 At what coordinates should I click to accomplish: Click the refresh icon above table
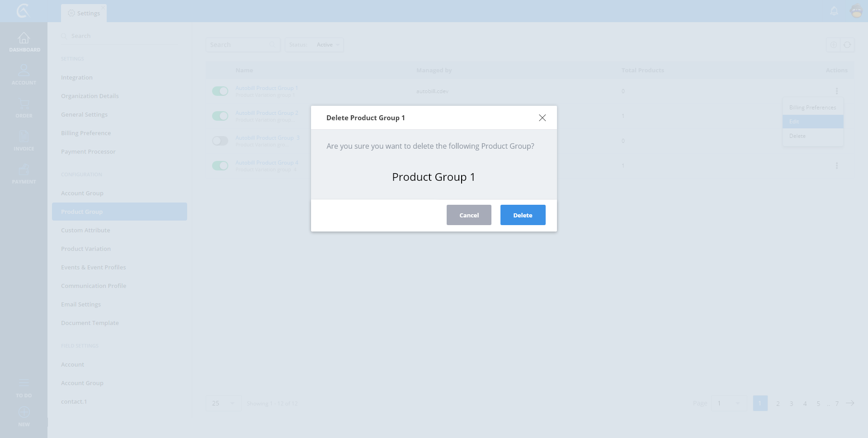847,45
